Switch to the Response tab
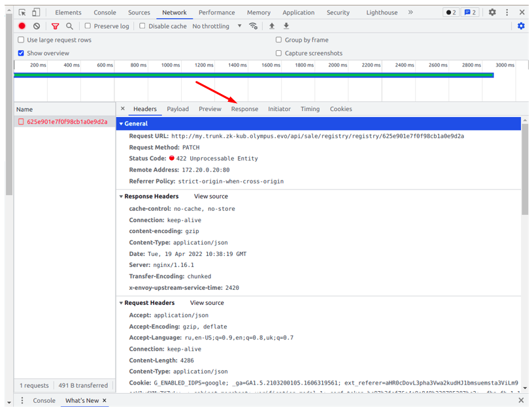The height and width of the screenshot is (412, 532). pyautogui.click(x=244, y=109)
